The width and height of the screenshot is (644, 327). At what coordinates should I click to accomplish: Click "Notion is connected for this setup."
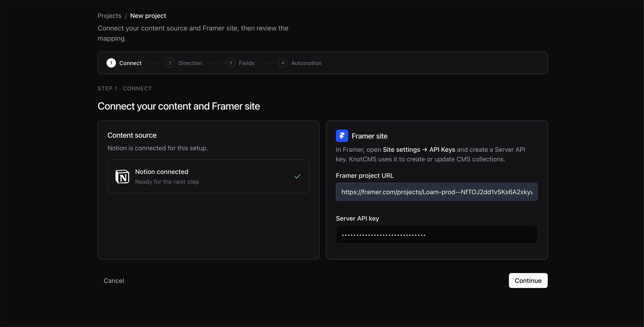pos(157,148)
